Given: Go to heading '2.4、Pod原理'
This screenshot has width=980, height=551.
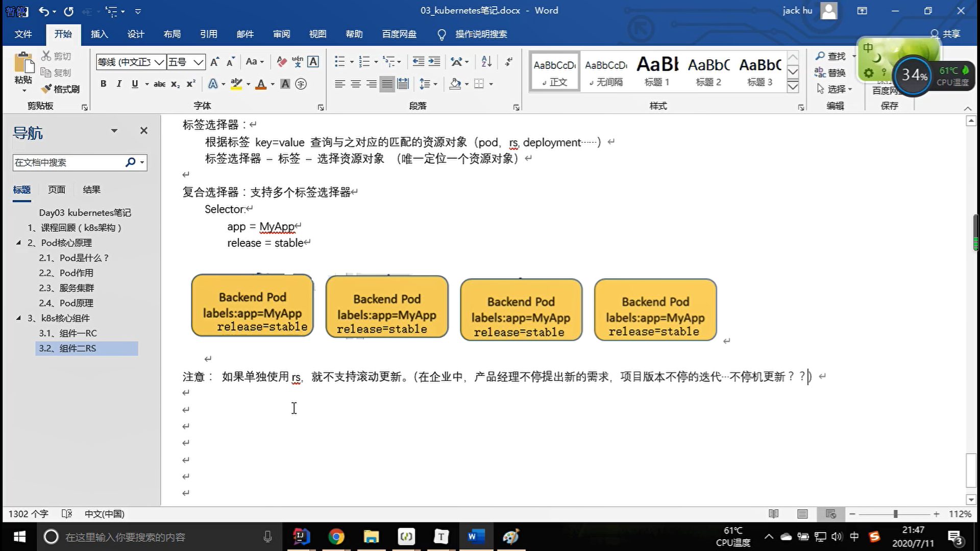Looking at the screenshot, I should point(66,303).
